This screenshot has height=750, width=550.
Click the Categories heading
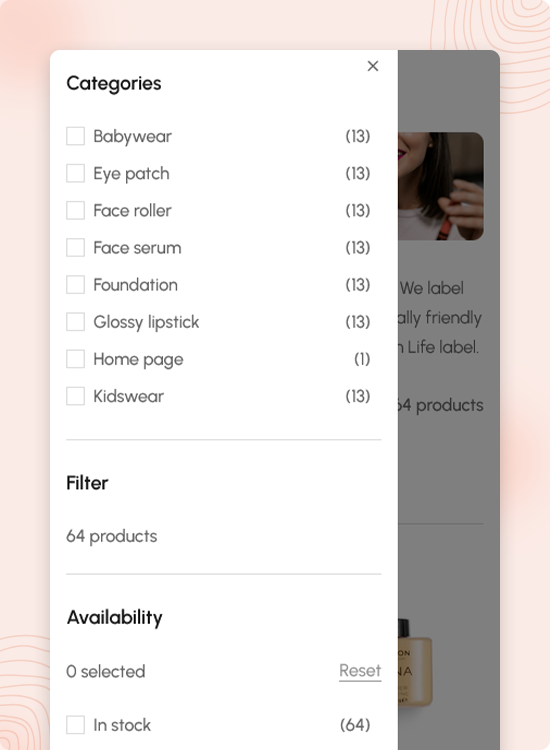(x=114, y=83)
